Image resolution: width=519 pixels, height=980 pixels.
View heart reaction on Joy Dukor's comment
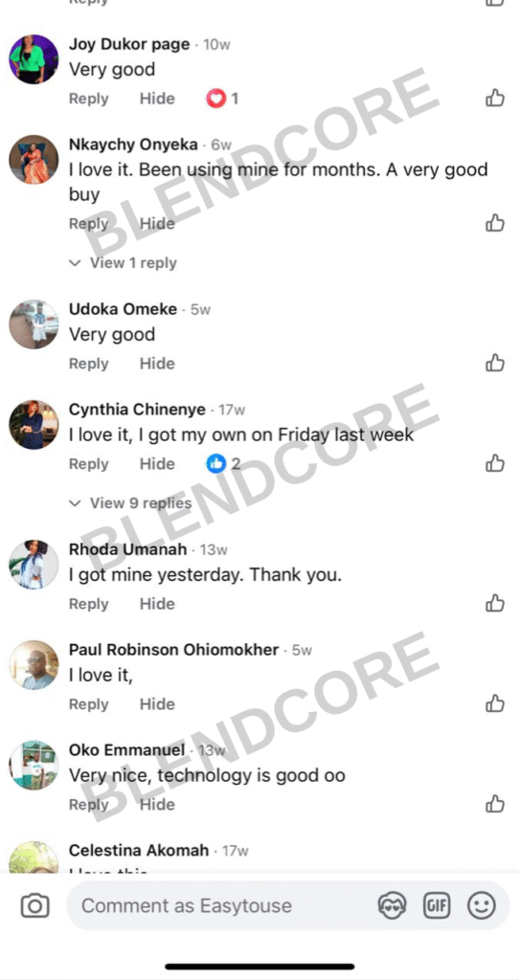point(222,99)
